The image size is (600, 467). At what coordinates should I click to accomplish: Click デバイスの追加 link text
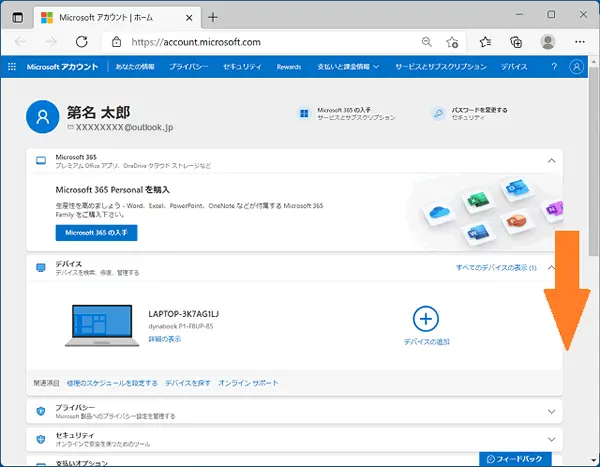coord(426,342)
